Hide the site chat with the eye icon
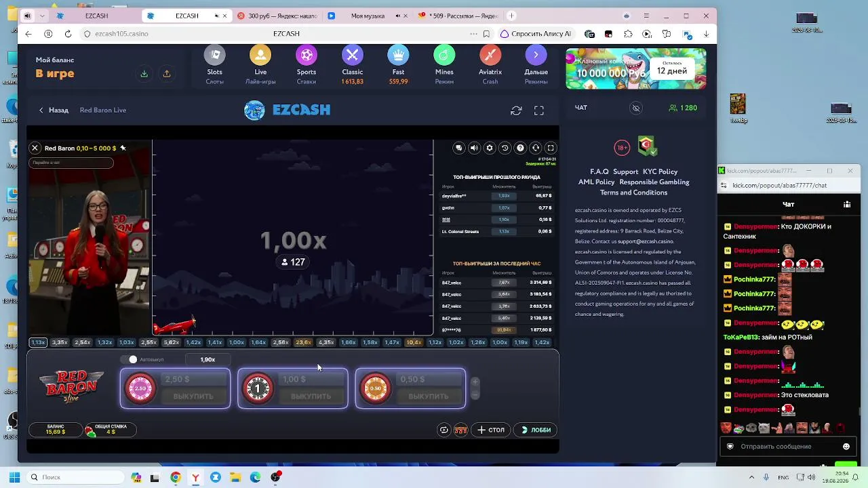Screen dimensions: 868x488 [636, 108]
